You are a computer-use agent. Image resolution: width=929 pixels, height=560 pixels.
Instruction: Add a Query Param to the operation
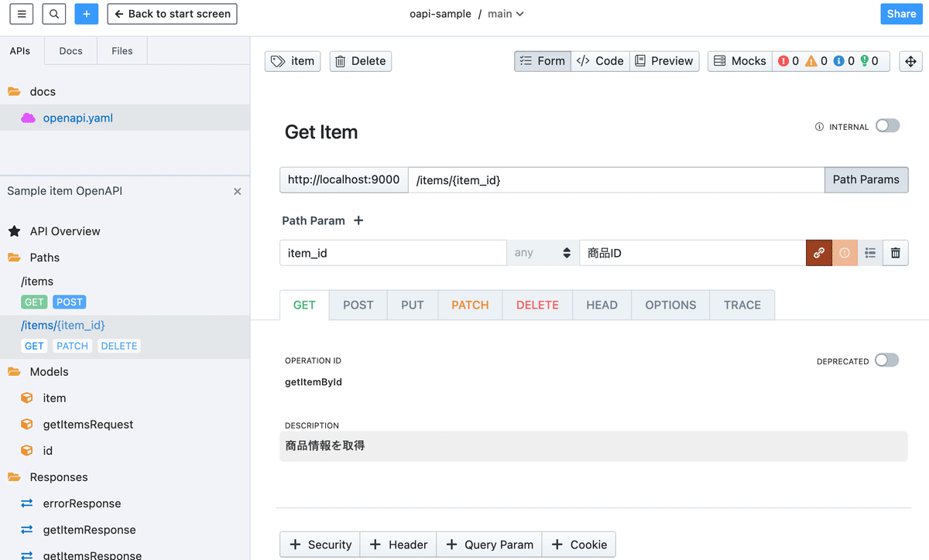pyautogui.click(x=488, y=544)
